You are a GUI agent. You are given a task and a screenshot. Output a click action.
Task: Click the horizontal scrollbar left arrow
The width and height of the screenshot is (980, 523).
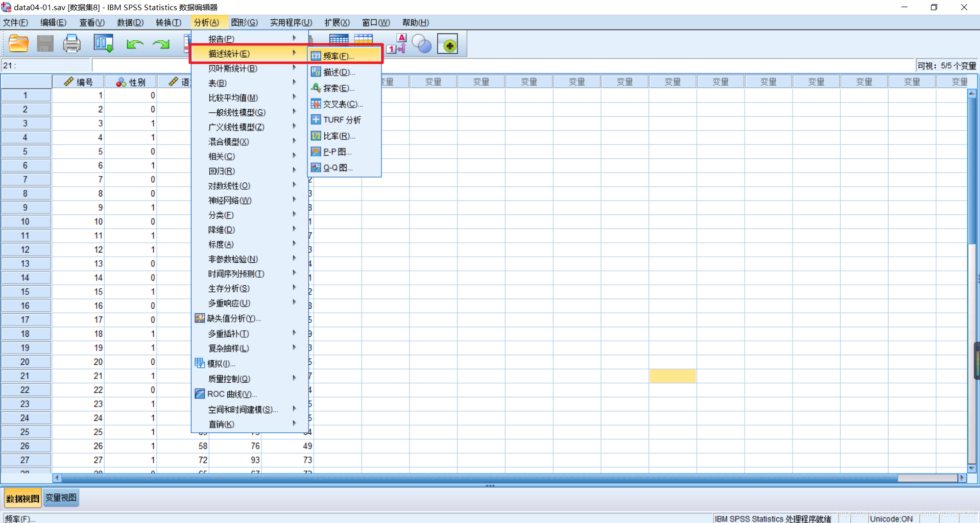[x=57, y=478]
